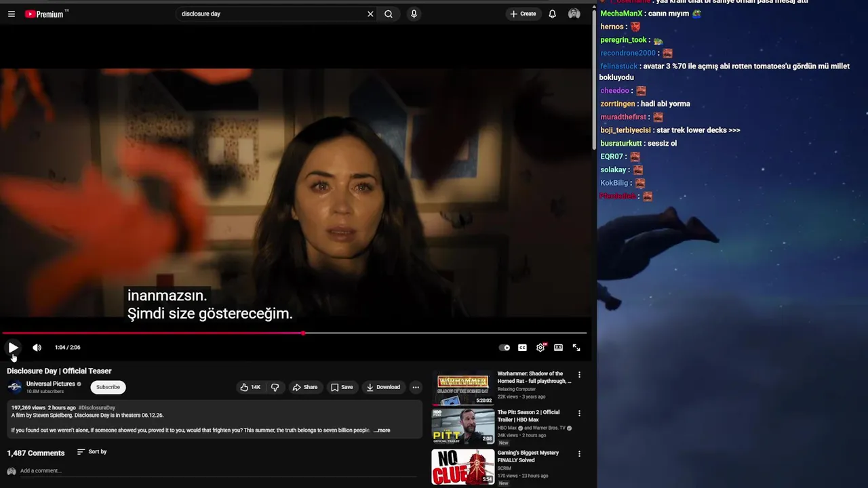
Task: Open Gaming's Biggest Mystery video thumbnail
Action: tap(463, 466)
